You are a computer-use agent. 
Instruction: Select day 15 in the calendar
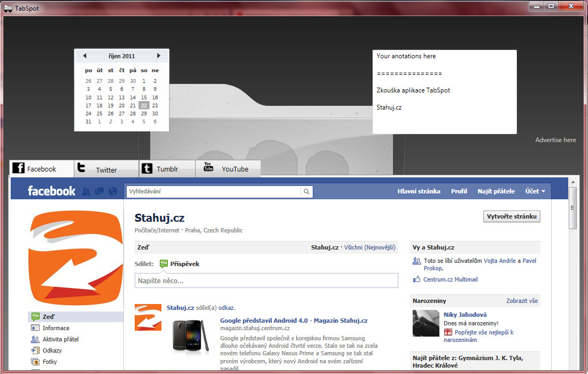tap(144, 97)
